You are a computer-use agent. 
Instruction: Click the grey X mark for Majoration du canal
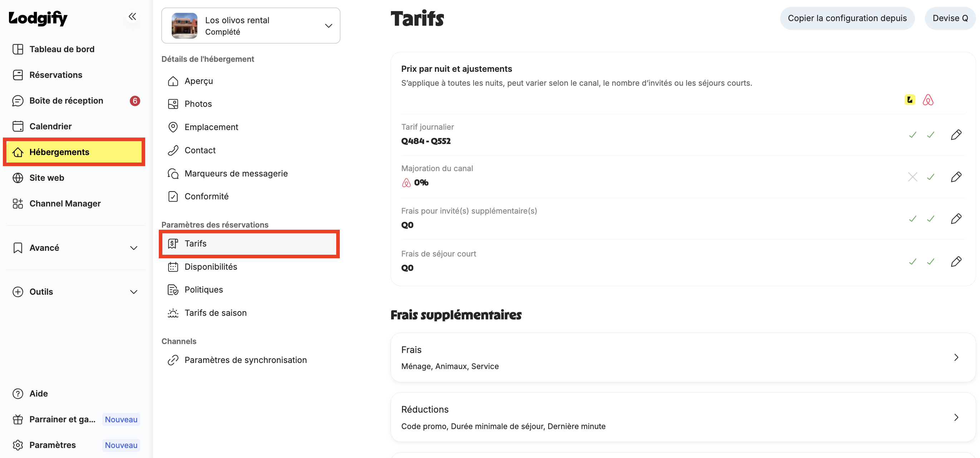click(x=912, y=177)
